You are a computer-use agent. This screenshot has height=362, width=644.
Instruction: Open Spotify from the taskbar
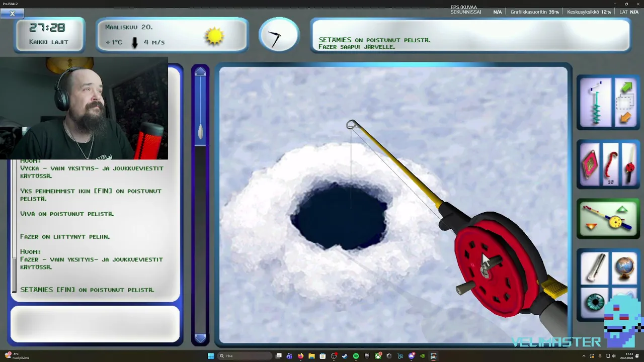(x=356, y=356)
